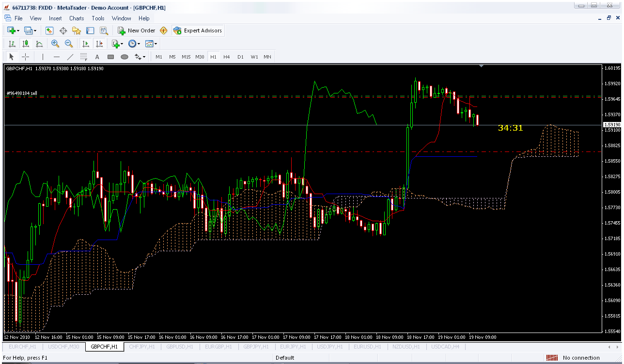Launch the MetaEditor icon
This screenshot has width=624, height=364.
point(163,30)
